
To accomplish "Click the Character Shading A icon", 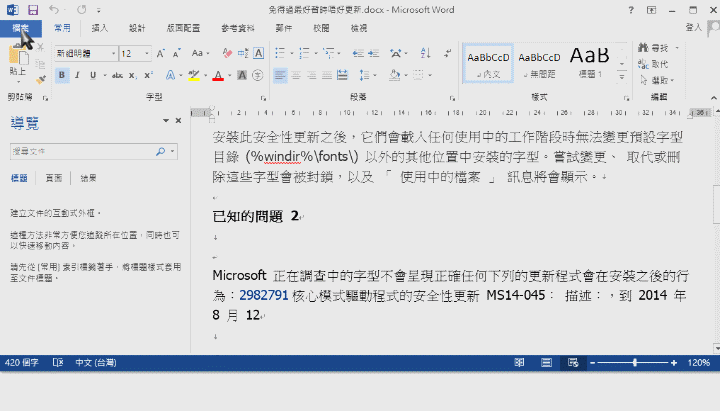I will [x=242, y=75].
